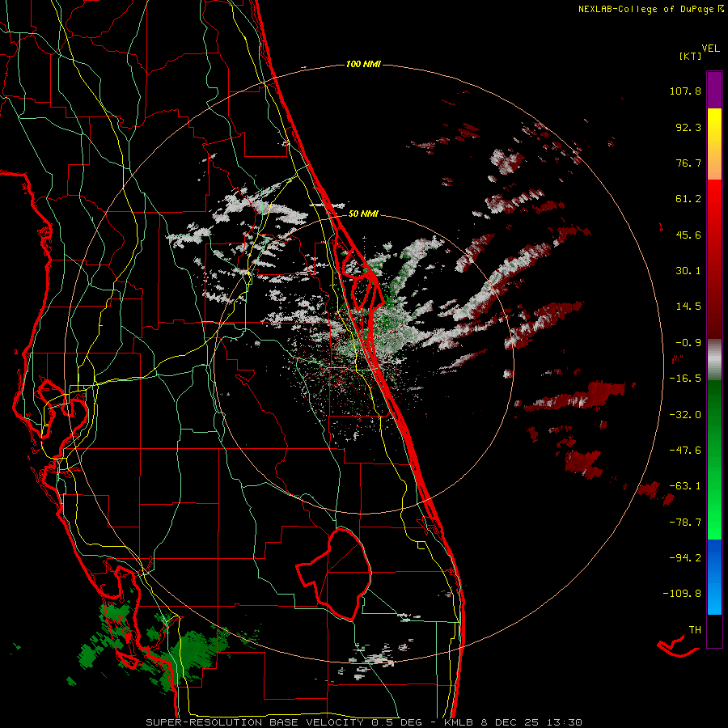Screen dimensions: 728x728
Task: Pick the gray-white segment of the color bar
Action: (x=714, y=358)
